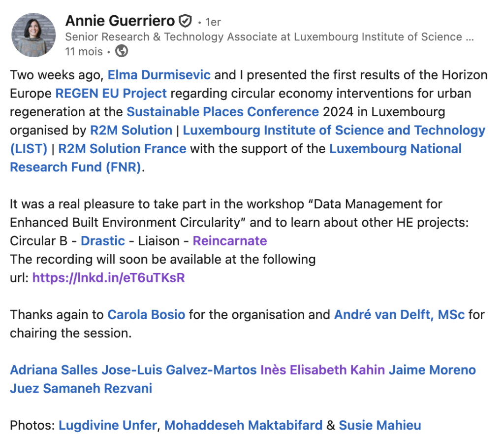Open Annie Guerriero's profile via her name
This screenshot has height=438, width=504.
pyautogui.click(x=120, y=21)
